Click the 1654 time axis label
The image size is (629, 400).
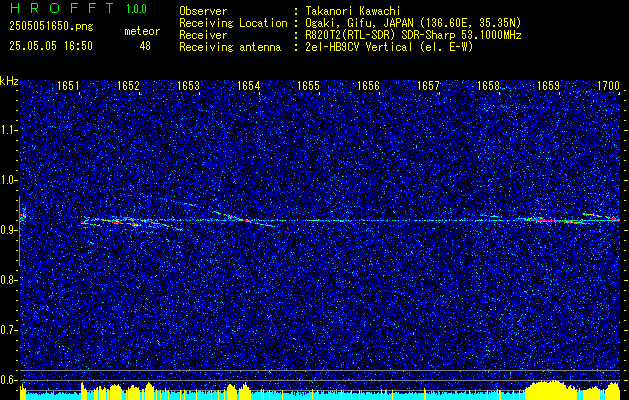coord(248,85)
